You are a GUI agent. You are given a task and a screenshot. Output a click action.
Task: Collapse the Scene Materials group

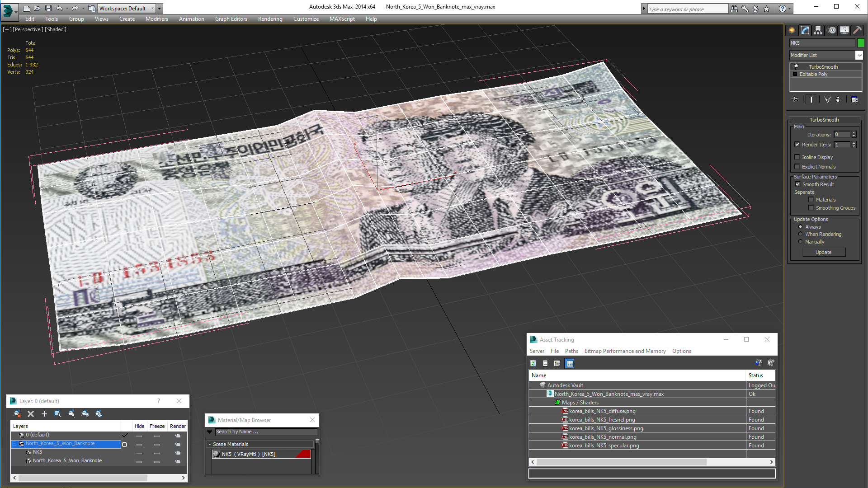[x=210, y=444]
